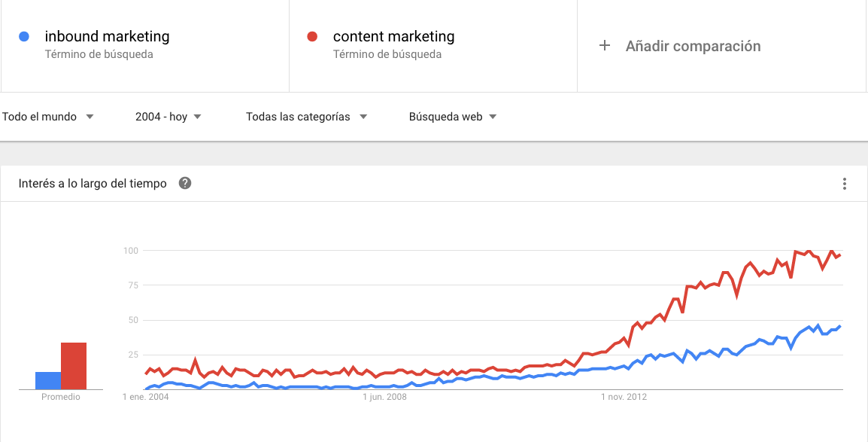Click the blue inbound marketing dot

point(24,36)
